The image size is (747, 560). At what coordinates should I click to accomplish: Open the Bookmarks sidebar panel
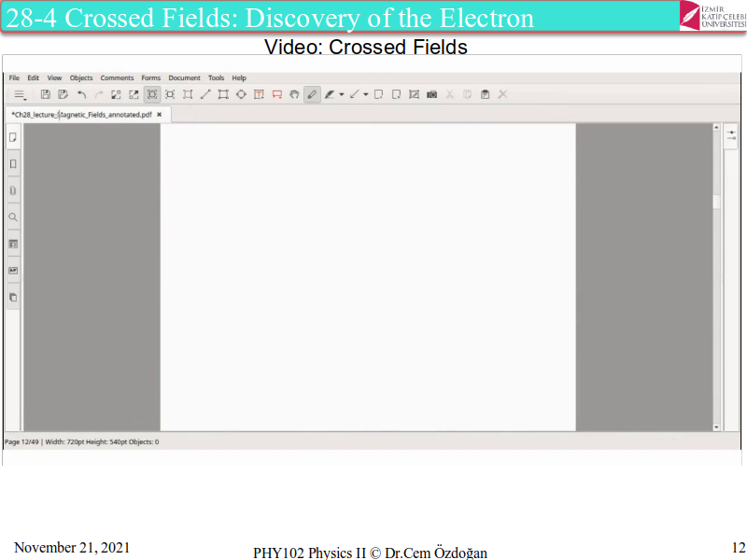click(13, 164)
